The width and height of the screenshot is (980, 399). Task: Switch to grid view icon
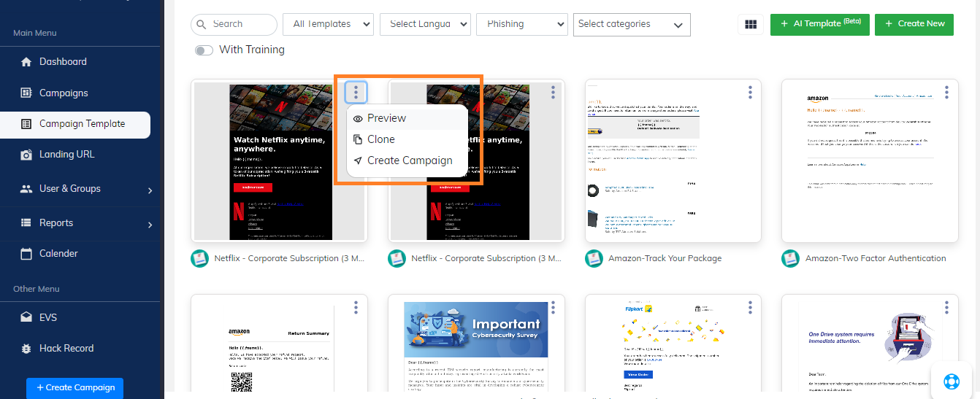coord(750,24)
